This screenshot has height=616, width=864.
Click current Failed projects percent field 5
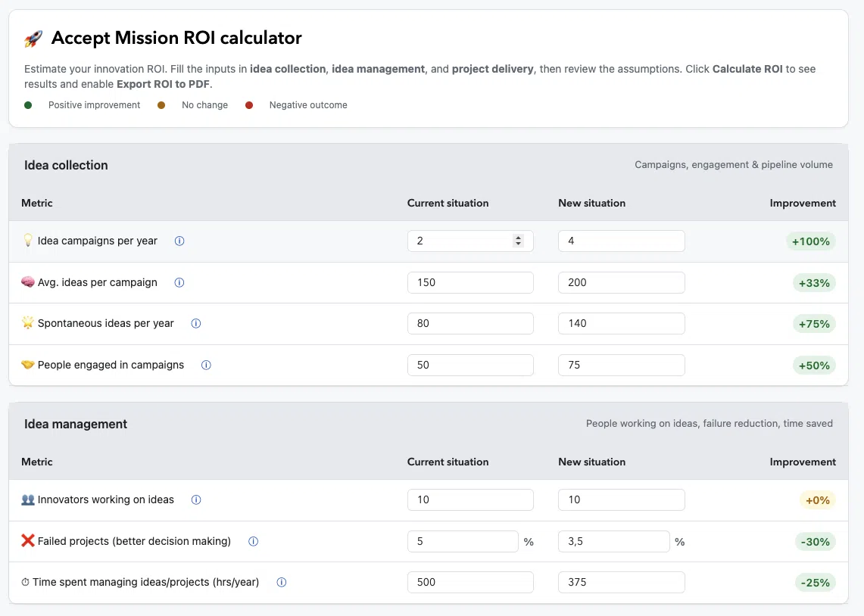463,542
